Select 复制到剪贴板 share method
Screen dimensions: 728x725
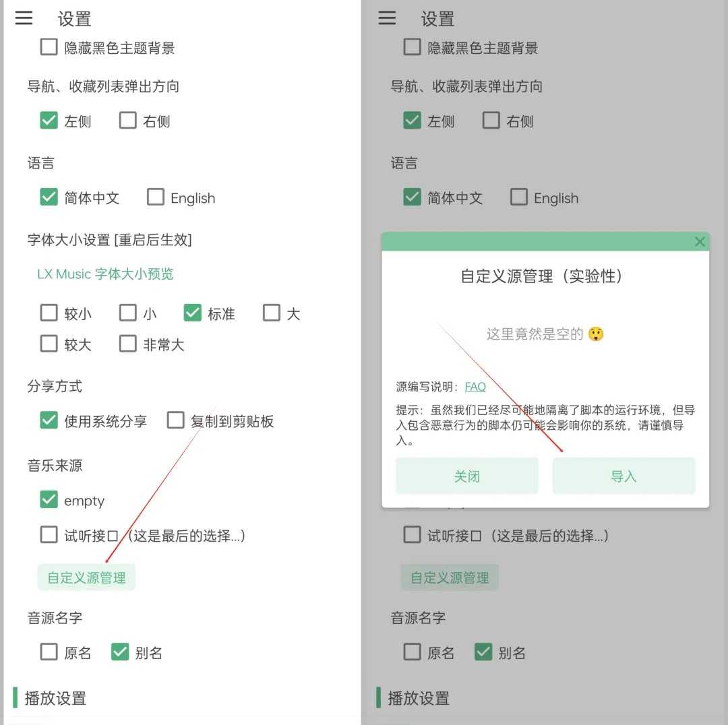[x=175, y=420]
